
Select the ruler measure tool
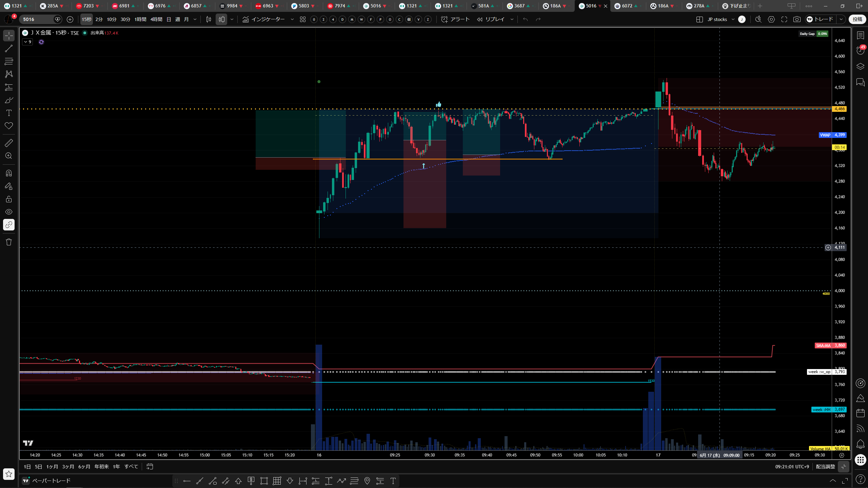(x=9, y=143)
